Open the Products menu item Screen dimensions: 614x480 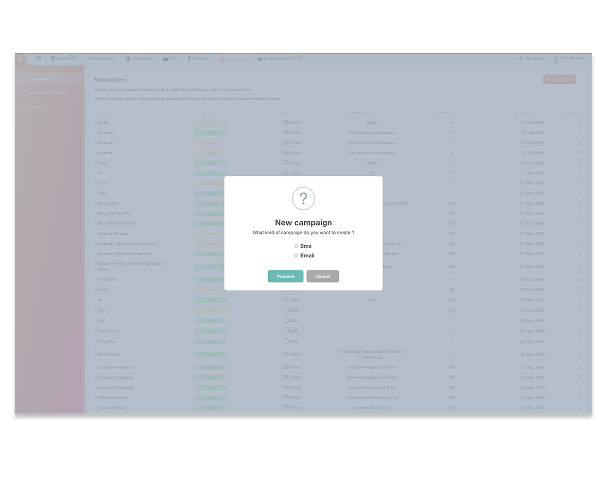(x=199, y=58)
